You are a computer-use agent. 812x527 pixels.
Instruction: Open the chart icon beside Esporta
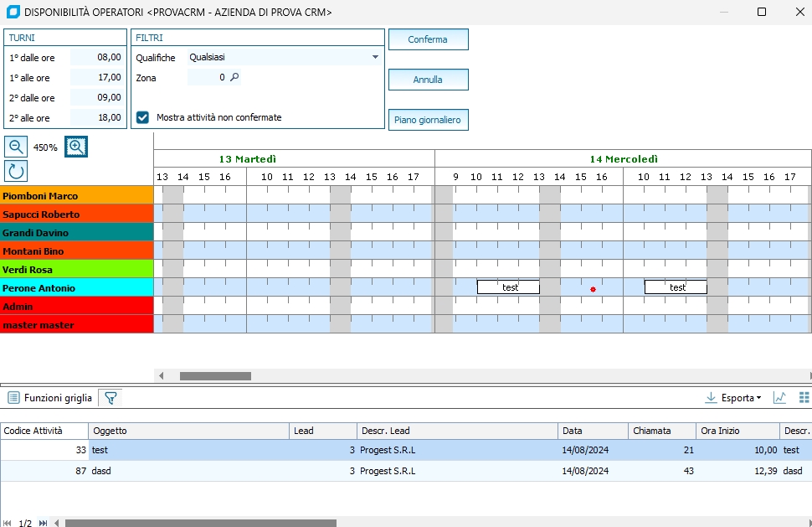tap(779, 398)
